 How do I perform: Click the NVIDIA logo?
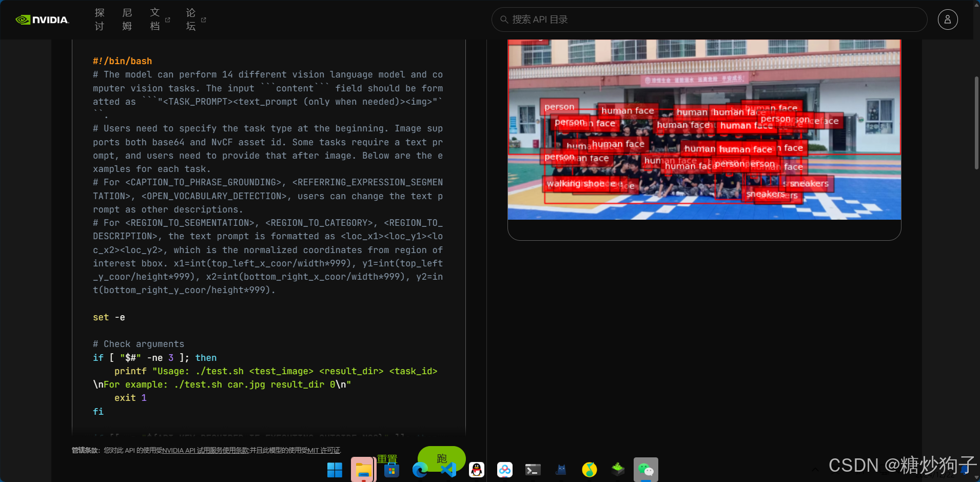(x=42, y=20)
